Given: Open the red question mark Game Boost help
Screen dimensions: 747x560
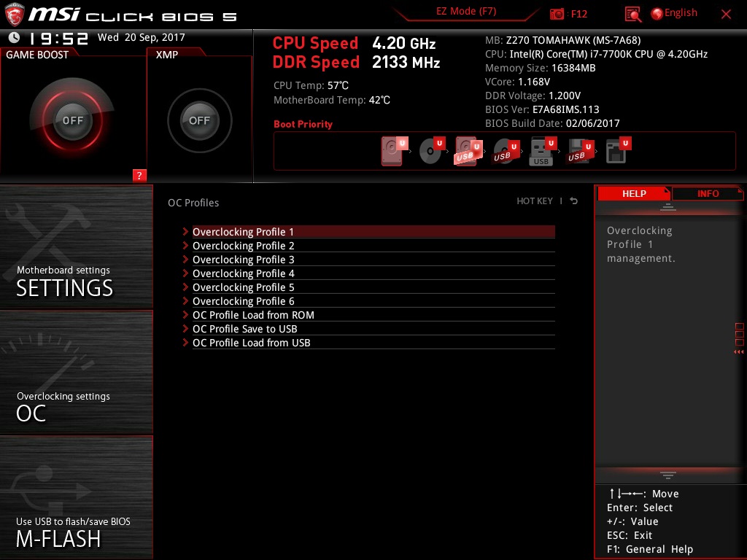Looking at the screenshot, I should coord(139,175).
